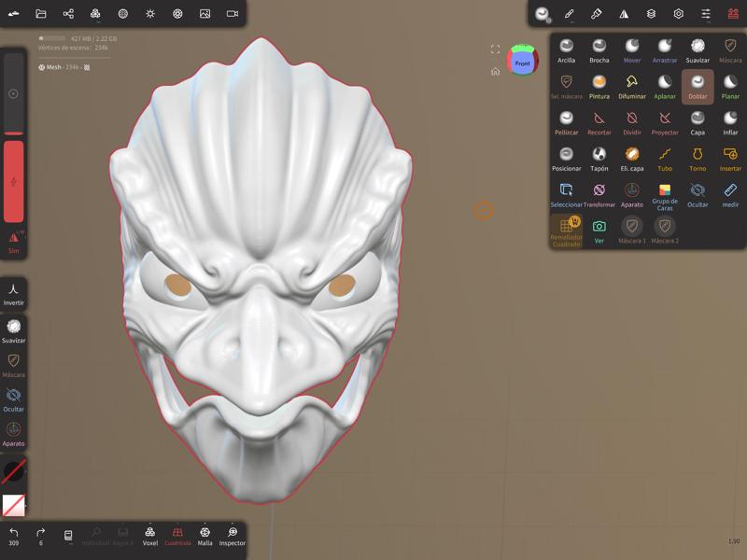
Task: Open the share menu
Action: 68,14
